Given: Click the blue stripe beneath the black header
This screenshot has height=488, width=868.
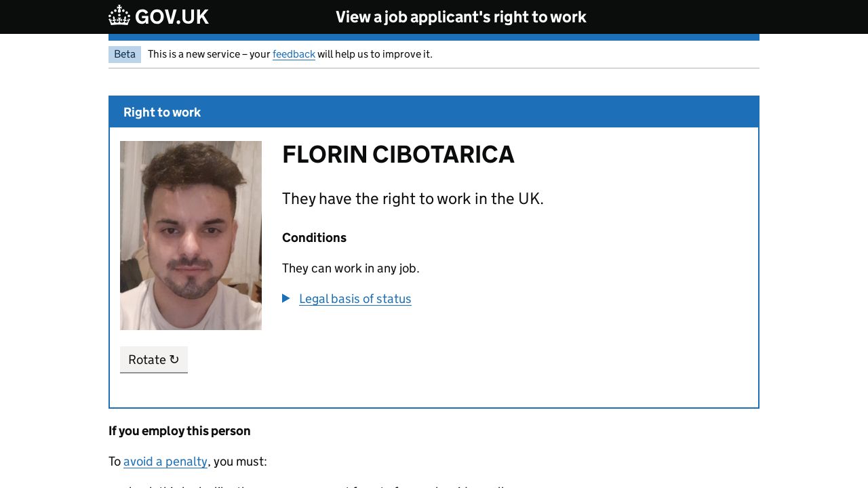Looking at the screenshot, I should point(434,37).
